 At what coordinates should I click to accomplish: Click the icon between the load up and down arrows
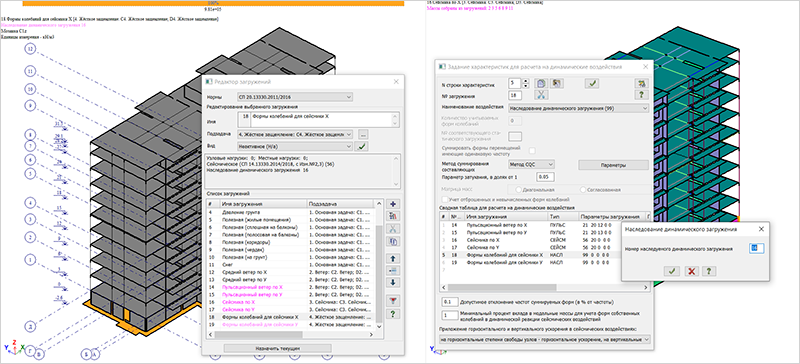tap(393, 270)
